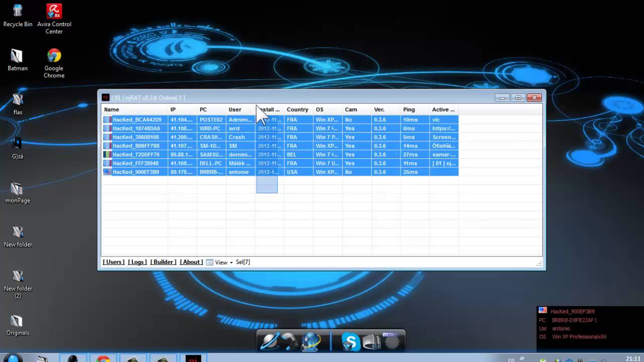Sort by the User column header
Screen dimensions: 644x362
coord(240,110)
